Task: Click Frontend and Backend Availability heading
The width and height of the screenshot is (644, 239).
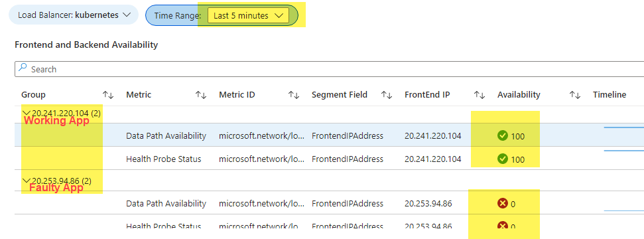Action: click(x=86, y=45)
